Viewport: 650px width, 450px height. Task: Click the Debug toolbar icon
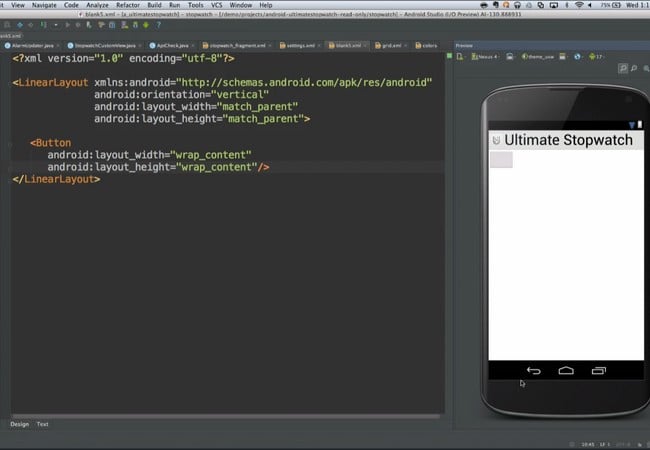click(x=78, y=25)
